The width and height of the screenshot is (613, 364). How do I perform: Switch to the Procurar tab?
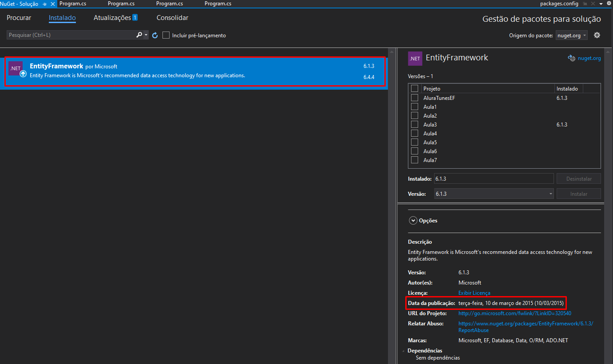click(19, 18)
